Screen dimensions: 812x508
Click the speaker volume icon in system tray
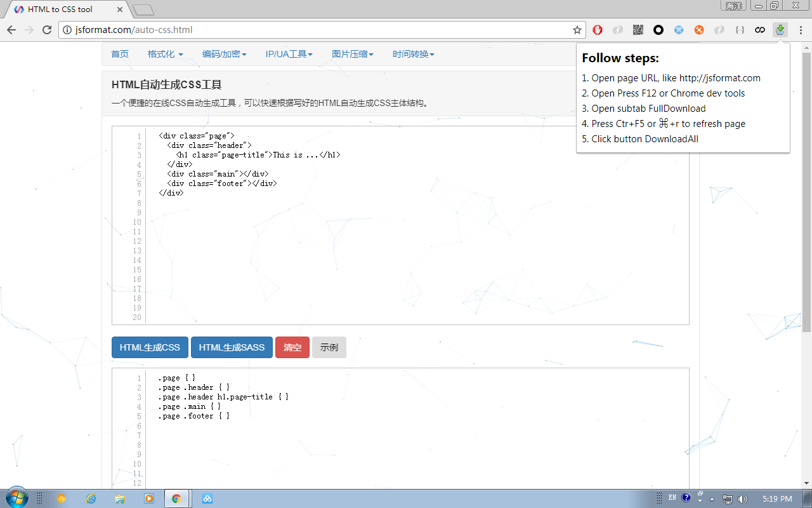[x=744, y=498]
